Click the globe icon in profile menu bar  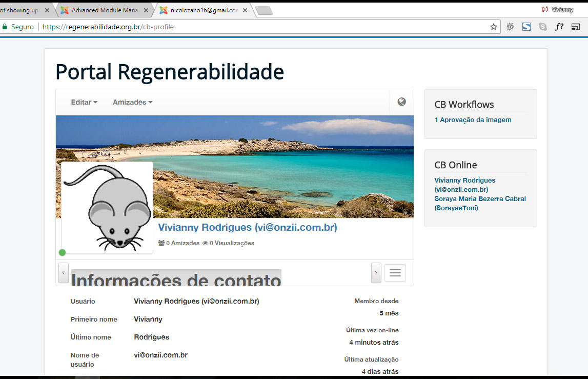tap(401, 102)
